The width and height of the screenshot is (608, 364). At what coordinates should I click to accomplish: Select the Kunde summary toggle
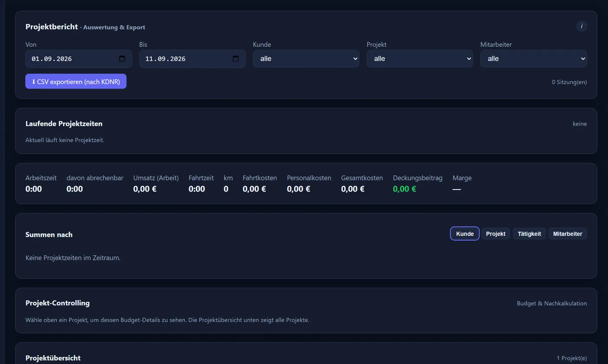(465, 234)
